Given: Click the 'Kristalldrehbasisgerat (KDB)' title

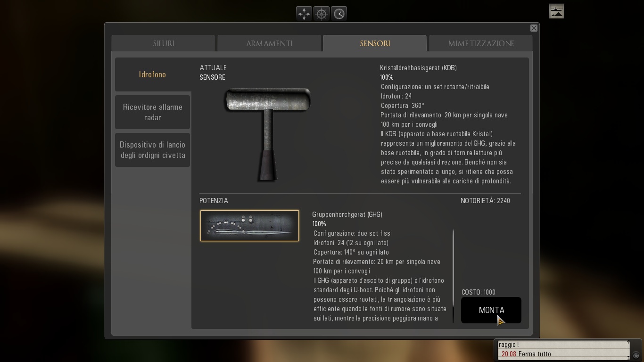Looking at the screenshot, I should 418,68.
